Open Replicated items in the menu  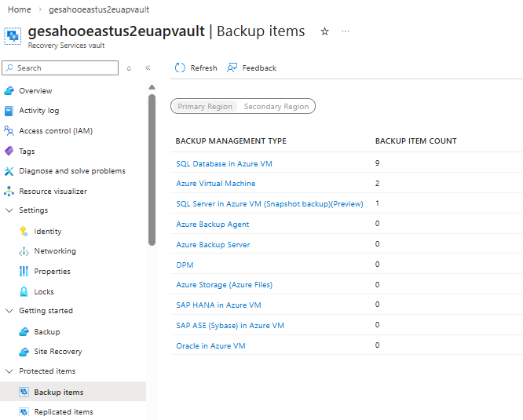(x=64, y=412)
